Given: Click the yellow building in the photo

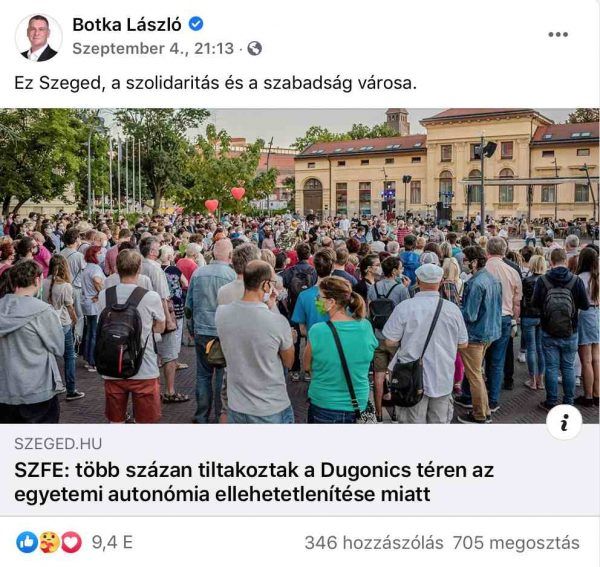Looking at the screenshot, I should coord(446,168).
